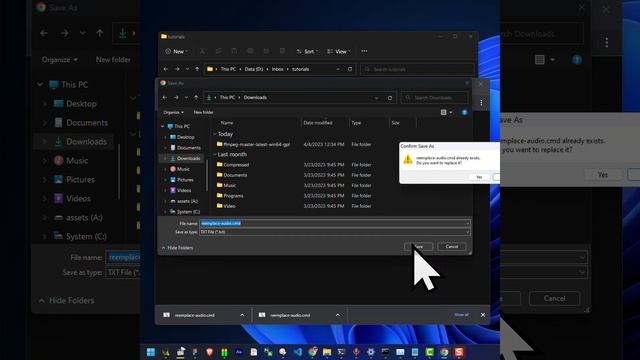The height and width of the screenshot is (360, 640).
Task: Refresh the Downloads listing in the Save As dialog
Action: pos(390,98)
